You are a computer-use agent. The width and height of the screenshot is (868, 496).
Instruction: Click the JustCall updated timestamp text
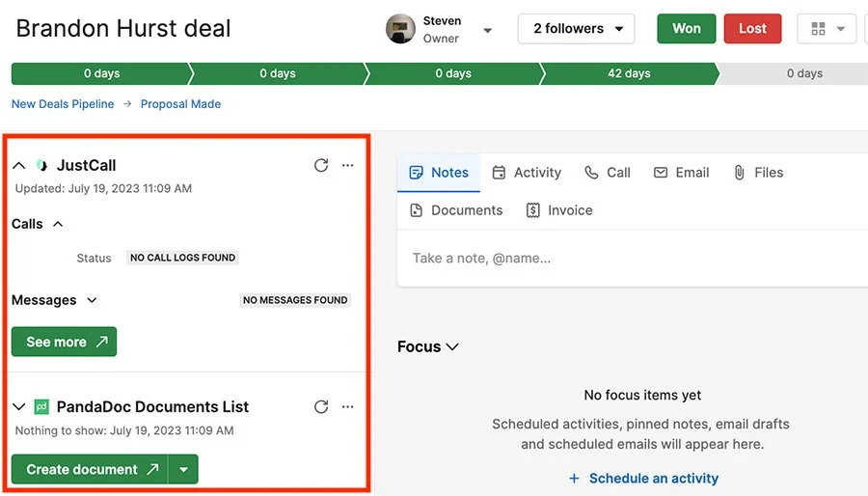click(103, 188)
